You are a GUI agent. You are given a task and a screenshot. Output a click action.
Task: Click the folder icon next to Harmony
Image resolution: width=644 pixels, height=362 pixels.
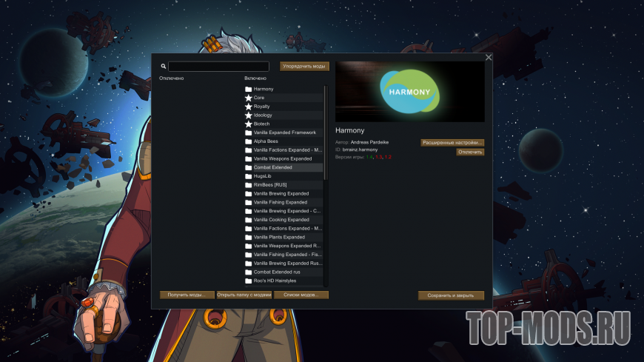[x=249, y=89]
